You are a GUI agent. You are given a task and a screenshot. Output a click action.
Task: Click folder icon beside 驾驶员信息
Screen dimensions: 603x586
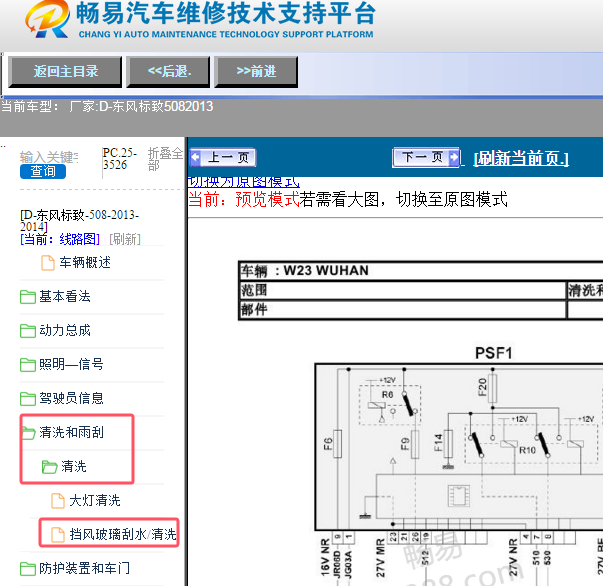pyautogui.click(x=28, y=398)
